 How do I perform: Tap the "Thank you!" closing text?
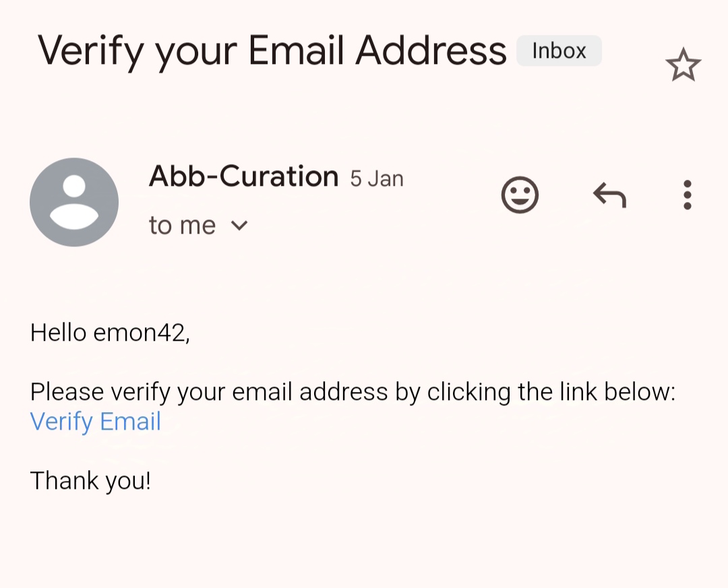90,481
